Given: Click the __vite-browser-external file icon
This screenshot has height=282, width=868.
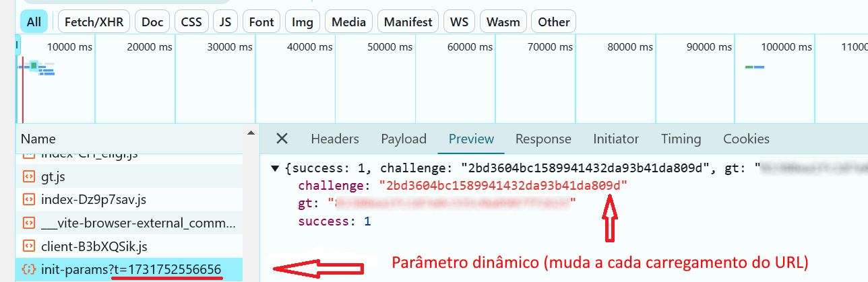Looking at the screenshot, I should click(28, 223).
